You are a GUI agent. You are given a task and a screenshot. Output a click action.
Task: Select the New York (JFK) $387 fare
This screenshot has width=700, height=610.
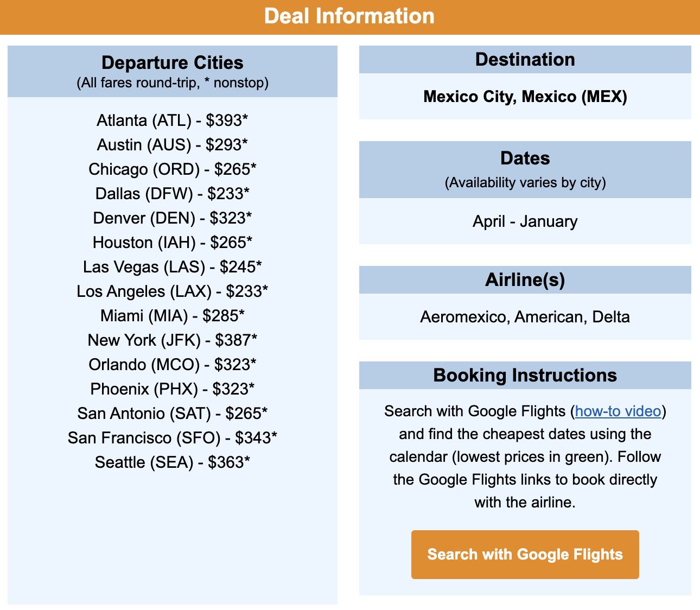[x=173, y=340]
